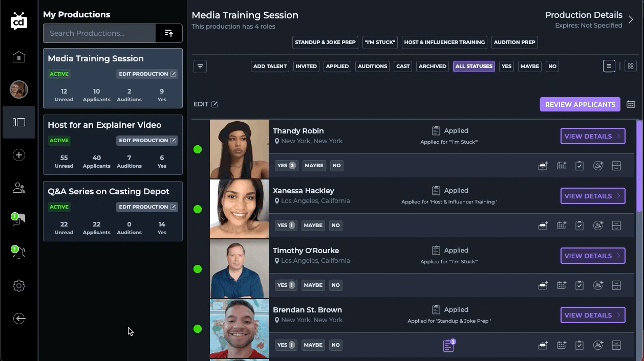644x361 pixels.
Task: Click Timothy O'Rourke's add-person icon
Action: (598, 285)
